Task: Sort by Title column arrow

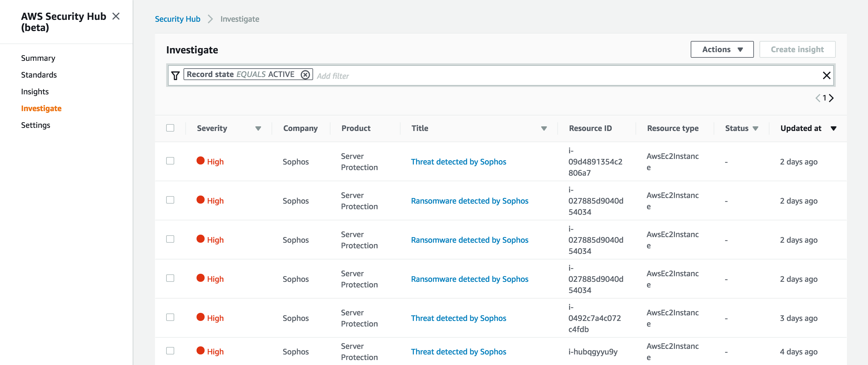Action: point(544,128)
